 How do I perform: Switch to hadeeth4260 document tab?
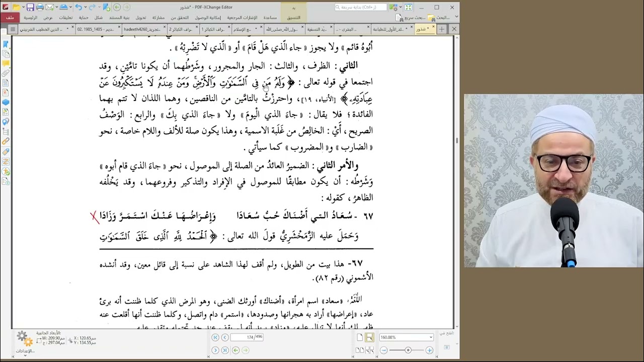tap(142, 29)
